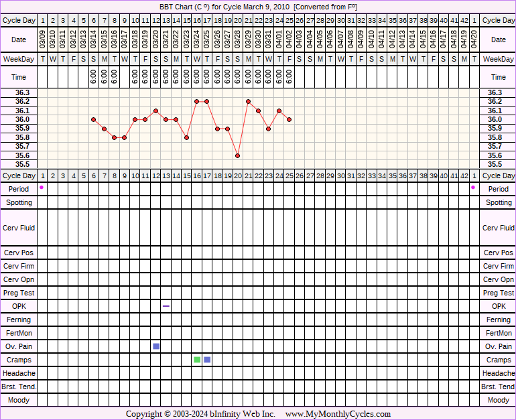Click the pink Period dot in the far-right column
The height and width of the screenshot is (420, 516).
[x=473, y=188]
